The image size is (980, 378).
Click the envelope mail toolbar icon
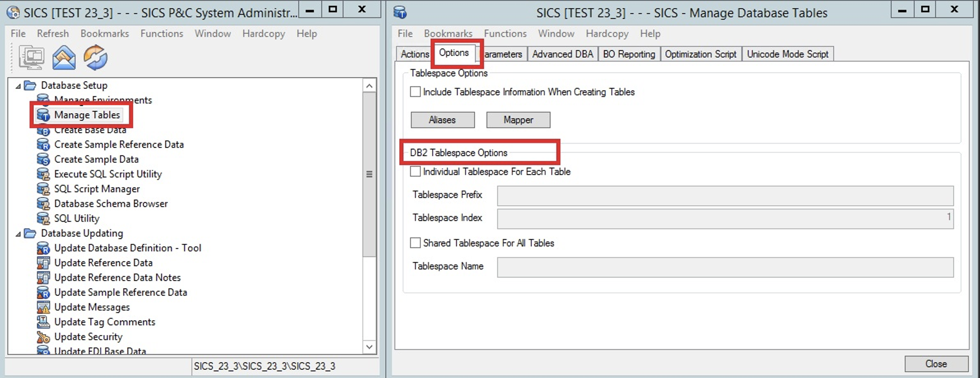coord(63,57)
